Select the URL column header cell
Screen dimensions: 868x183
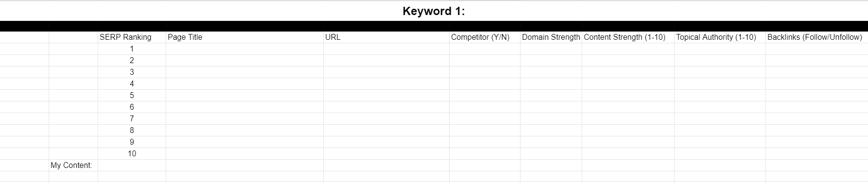tap(386, 37)
